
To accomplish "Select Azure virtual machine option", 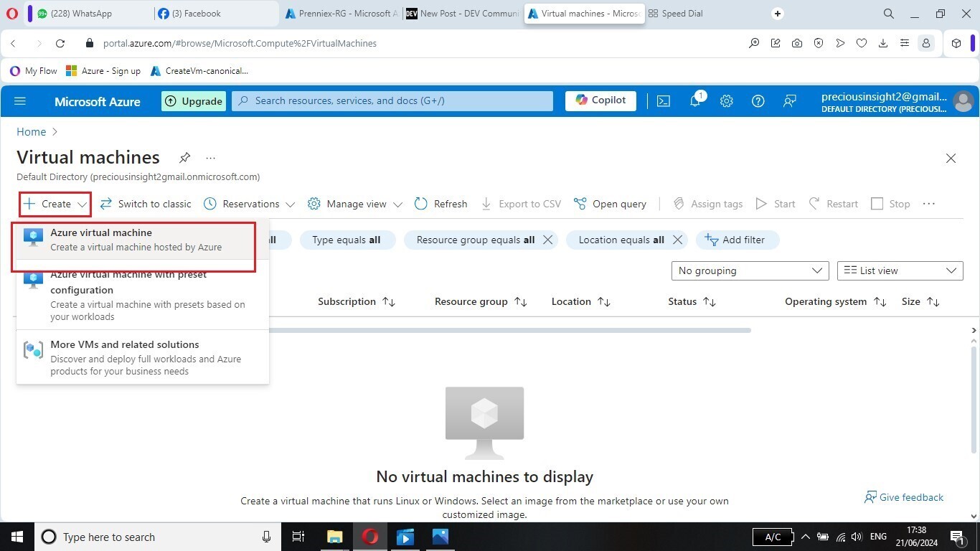I will pos(142,240).
